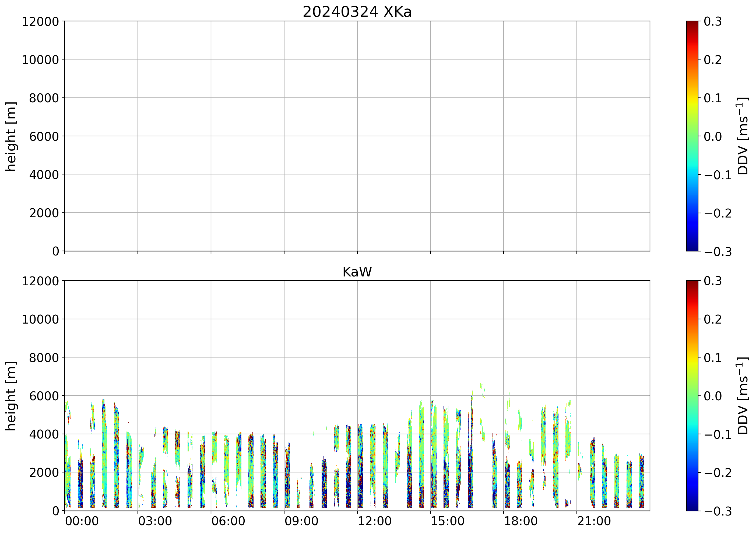Click the 18:00 time axis label

521,521
